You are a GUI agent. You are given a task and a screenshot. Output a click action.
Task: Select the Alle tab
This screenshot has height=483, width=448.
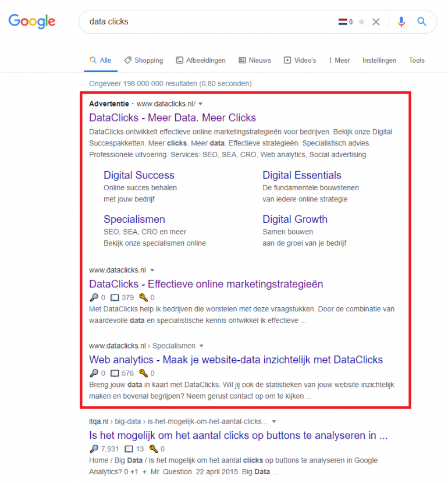[x=101, y=61]
